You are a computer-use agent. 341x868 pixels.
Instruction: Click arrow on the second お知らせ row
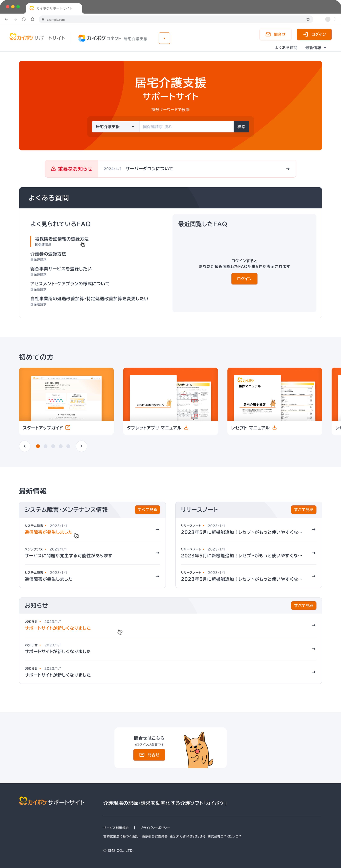pos(314,649)
